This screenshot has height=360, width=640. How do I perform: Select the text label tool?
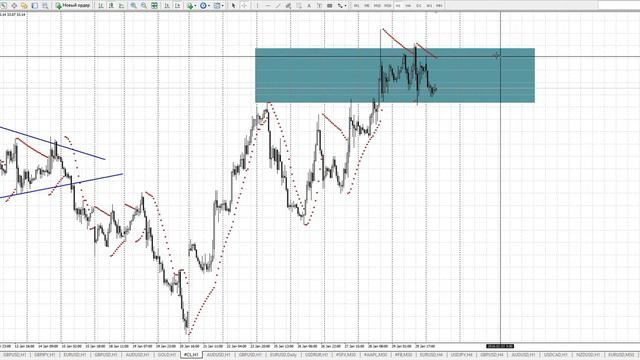click(319, 6)
